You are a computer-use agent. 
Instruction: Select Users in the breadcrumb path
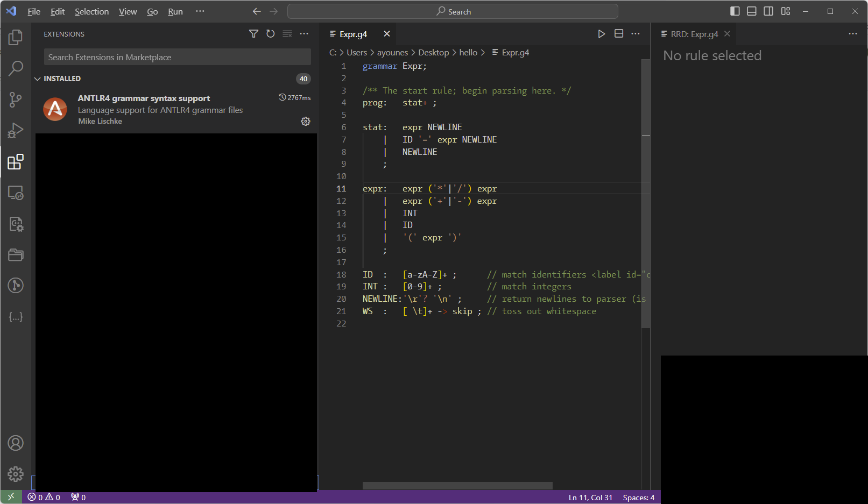tap(357, 52)
